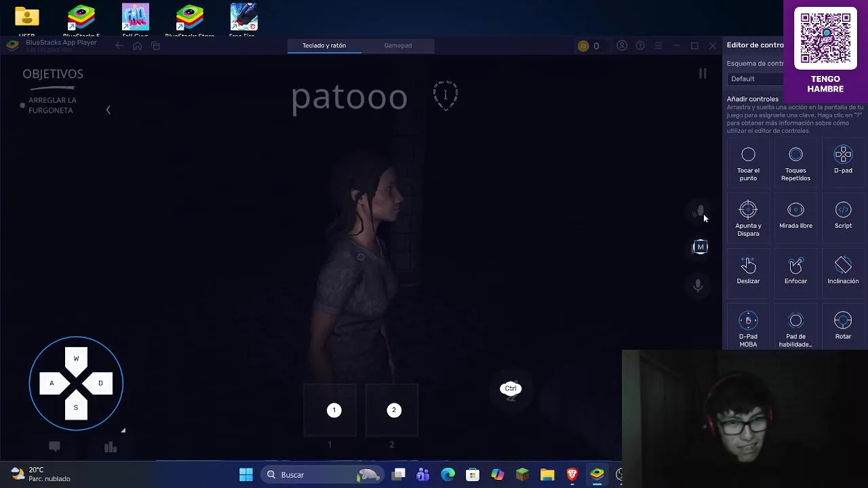Add the Apunta y Dispara control
868x488 pixels.
(x=748, y=219)
